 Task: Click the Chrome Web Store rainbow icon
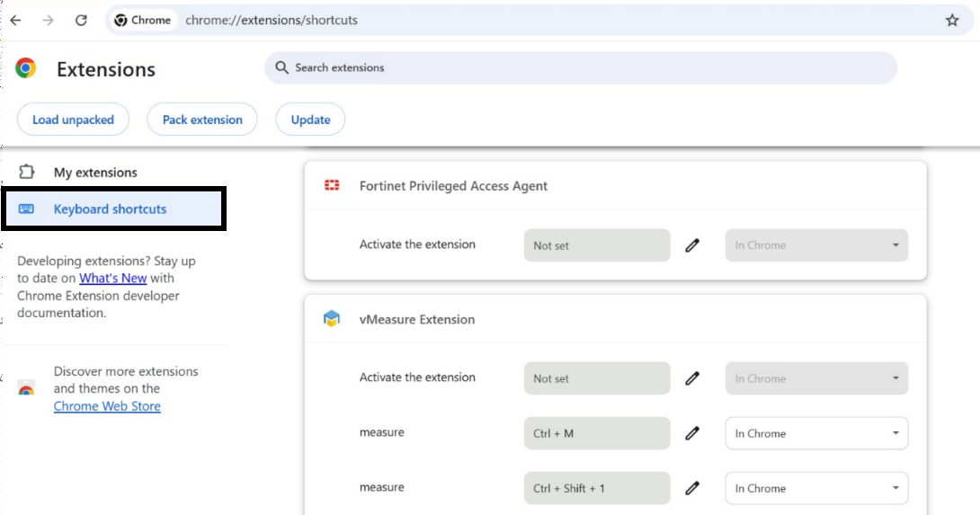click(26, 389)
